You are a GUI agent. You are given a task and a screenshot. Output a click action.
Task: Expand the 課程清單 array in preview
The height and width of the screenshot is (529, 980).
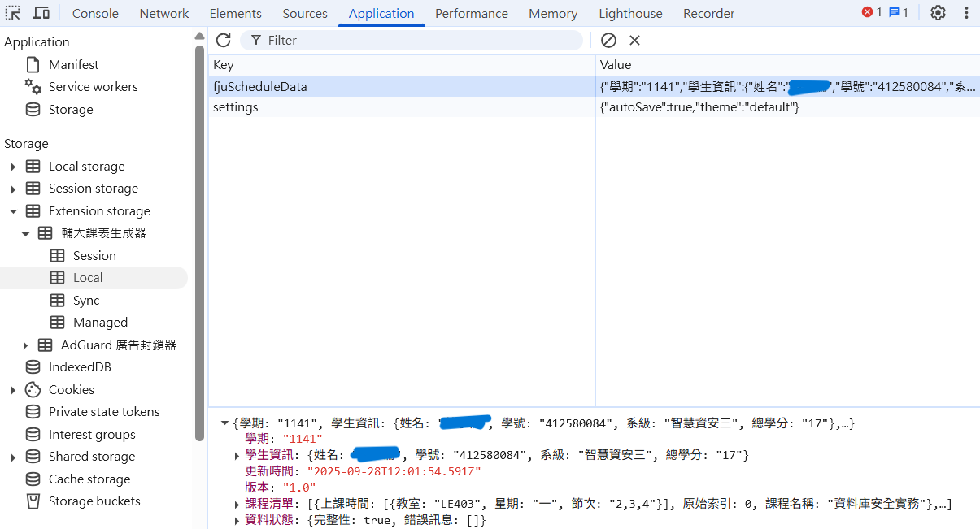coord(237,505)
